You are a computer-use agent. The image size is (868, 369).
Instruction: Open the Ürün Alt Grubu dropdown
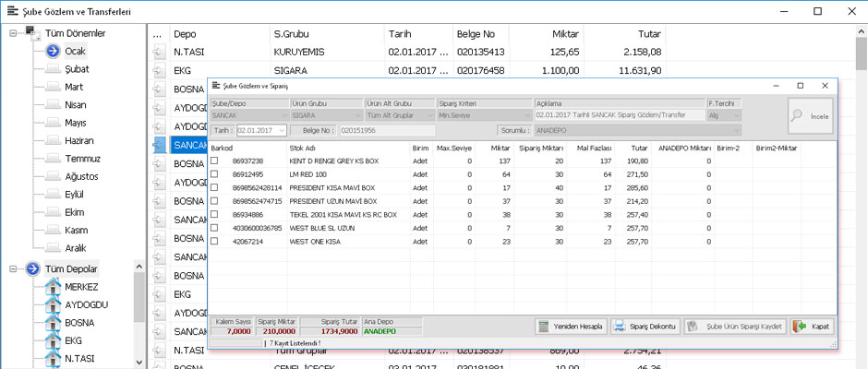click(x=430, y=115)
